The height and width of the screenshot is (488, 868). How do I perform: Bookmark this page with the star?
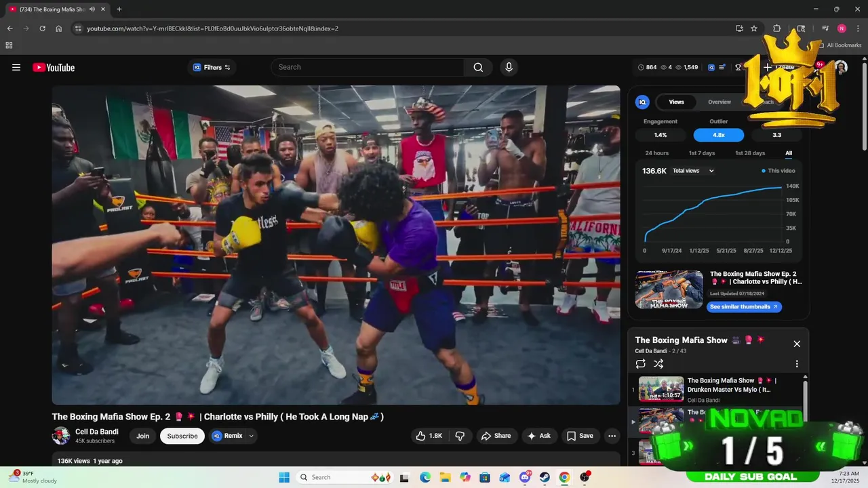click(x=754, y=28)
